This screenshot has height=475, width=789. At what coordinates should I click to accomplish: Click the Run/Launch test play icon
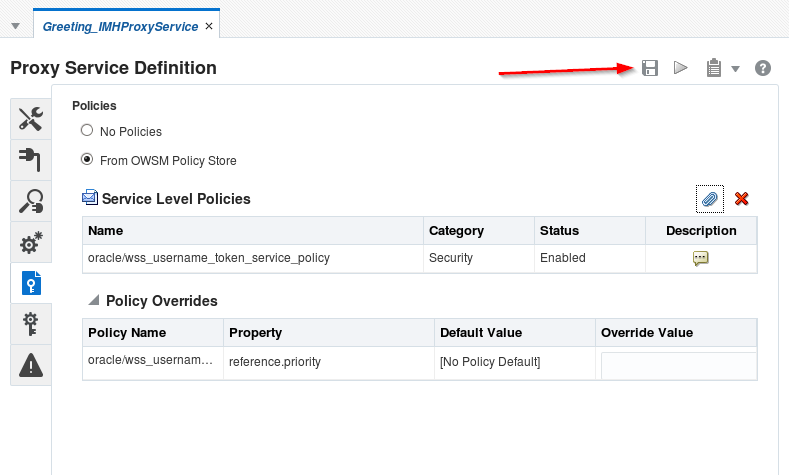(x=681, y=68)
